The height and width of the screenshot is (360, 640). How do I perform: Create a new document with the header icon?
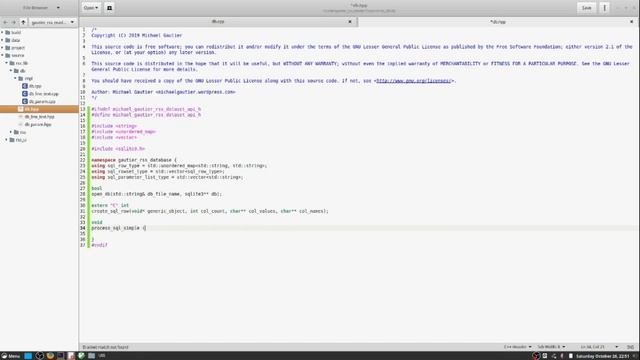coord(109,8)
